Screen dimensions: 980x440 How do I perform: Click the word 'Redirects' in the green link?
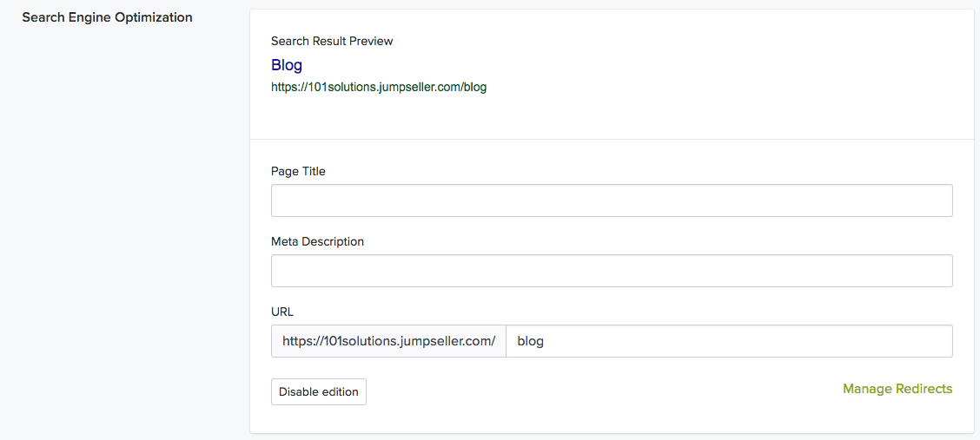click(923, 389)
